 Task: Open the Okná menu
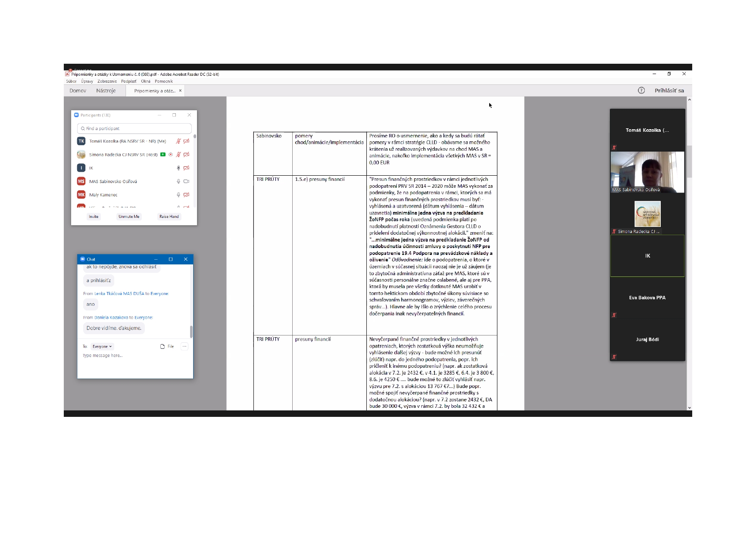[x=146, y=81]
